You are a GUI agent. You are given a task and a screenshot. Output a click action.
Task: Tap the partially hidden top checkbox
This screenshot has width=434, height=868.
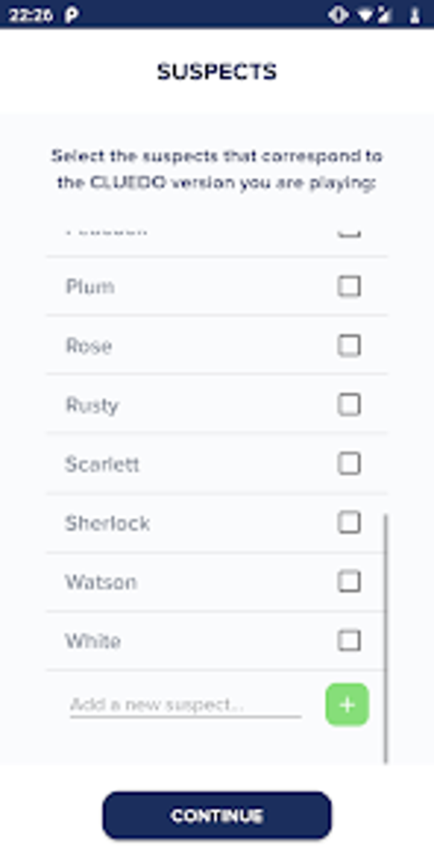click(x=349, y=233)
